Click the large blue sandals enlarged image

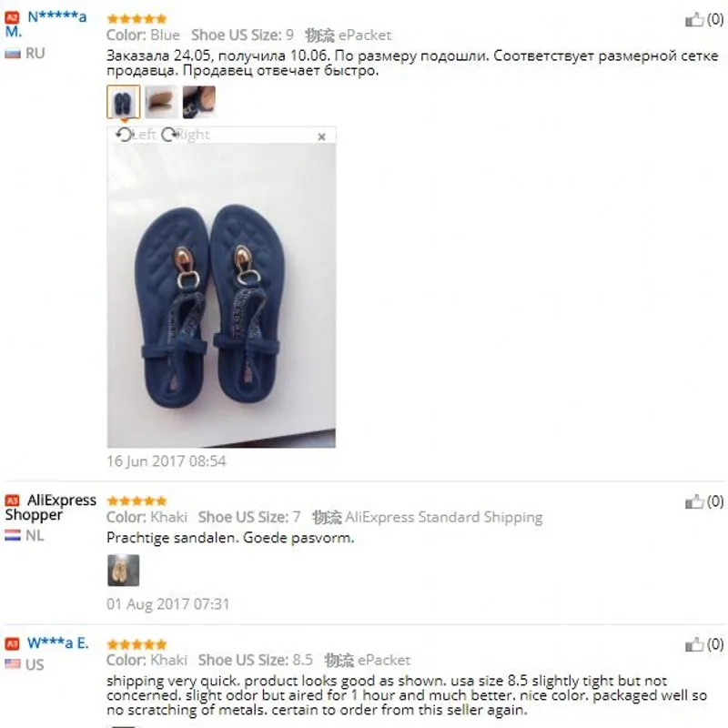coord(221,295)
